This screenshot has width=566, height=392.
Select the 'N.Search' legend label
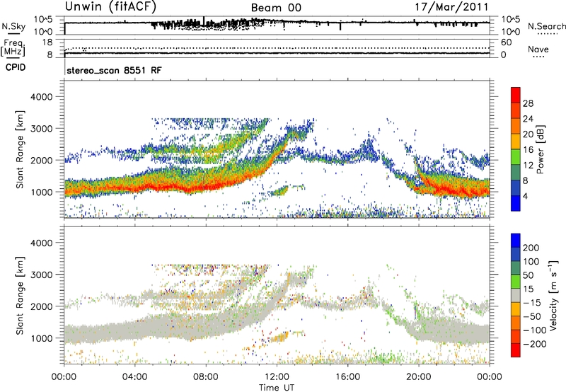[546, 26]
